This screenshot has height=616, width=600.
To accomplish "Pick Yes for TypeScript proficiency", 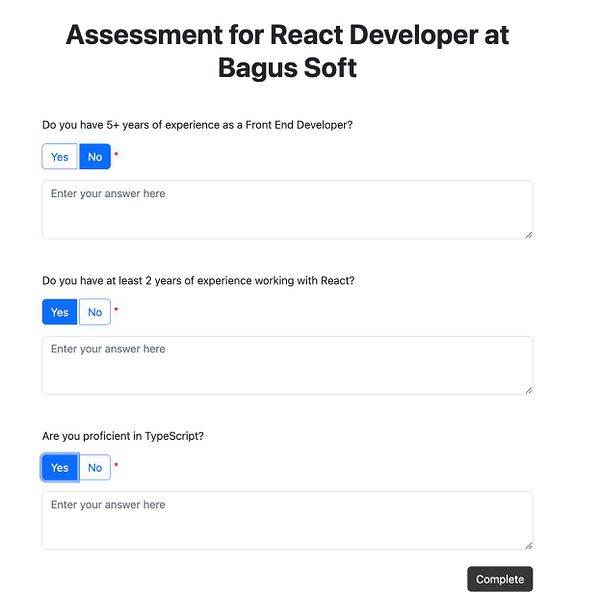I will [x=60, y=468].
